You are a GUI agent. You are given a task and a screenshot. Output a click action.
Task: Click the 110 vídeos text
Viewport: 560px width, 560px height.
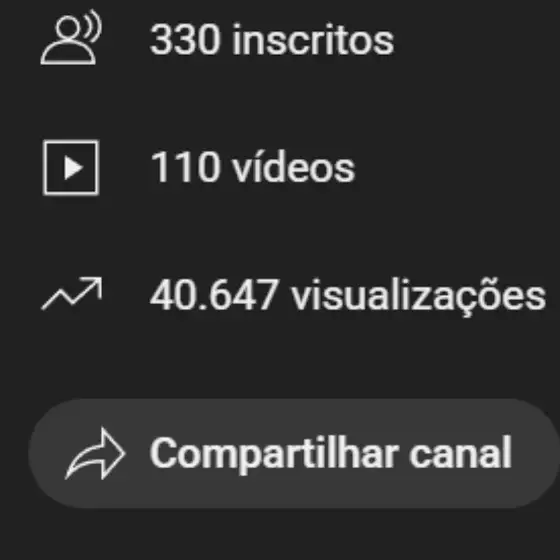click(x=253, y=167)
